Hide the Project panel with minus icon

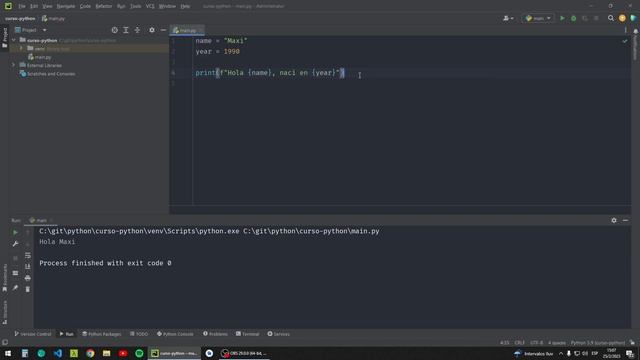163,30
